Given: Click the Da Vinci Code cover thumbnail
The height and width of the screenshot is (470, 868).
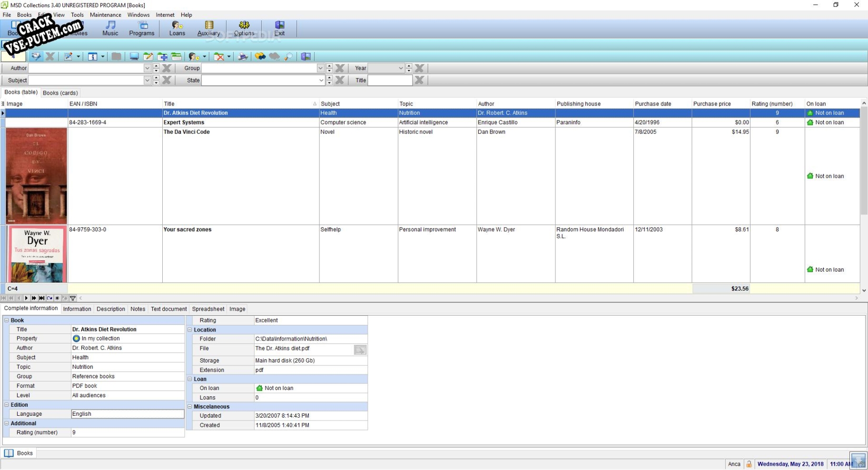Looking at the screenshot, I should (36, 176).
